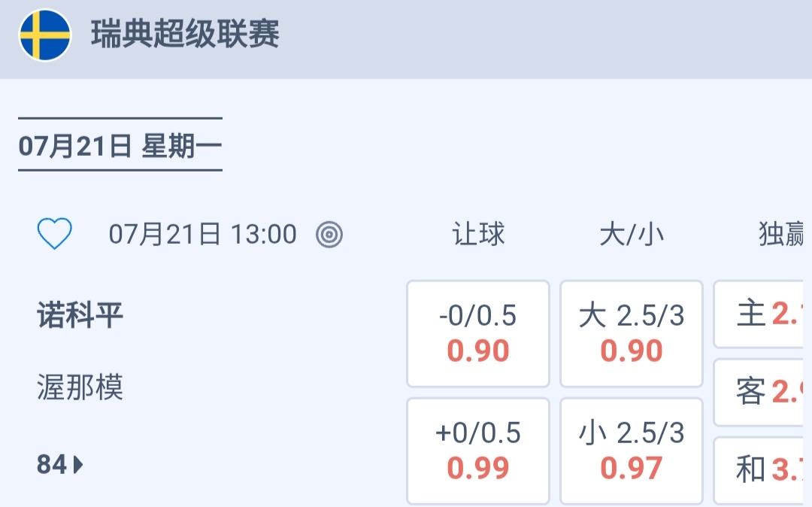Viewport: 812px width, 507px height.
Task: Click the 07月21日 13:00 match time
Action: (203, 235)
